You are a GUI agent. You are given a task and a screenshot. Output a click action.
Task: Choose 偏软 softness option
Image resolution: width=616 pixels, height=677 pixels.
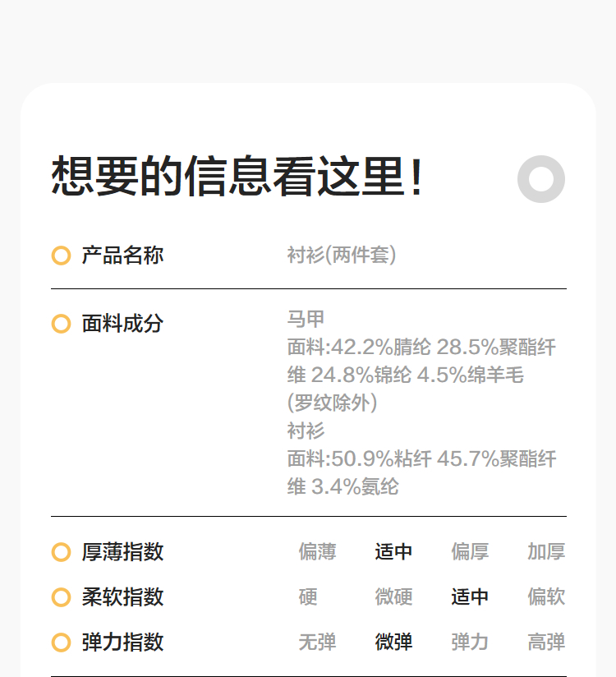coord(546,597)
